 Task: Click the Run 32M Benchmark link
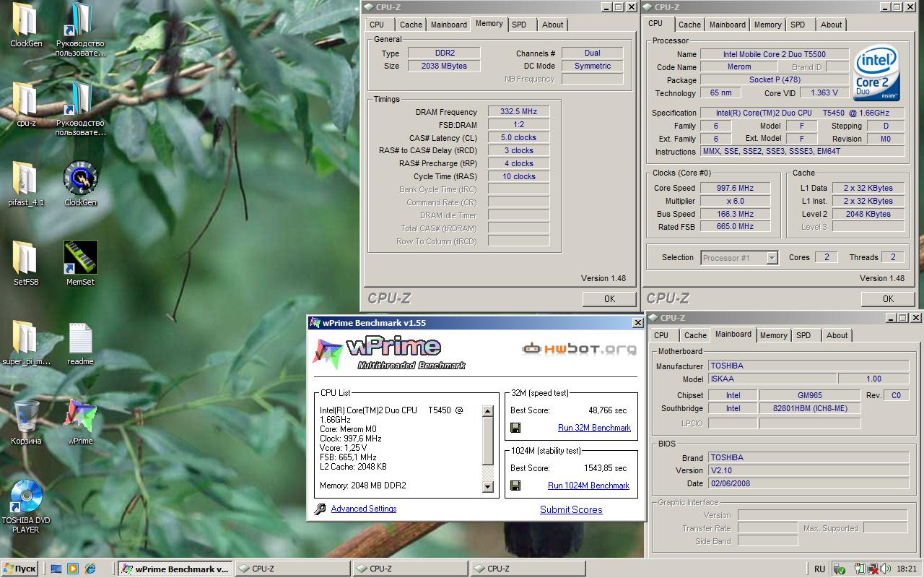click(x=594, y=428)
